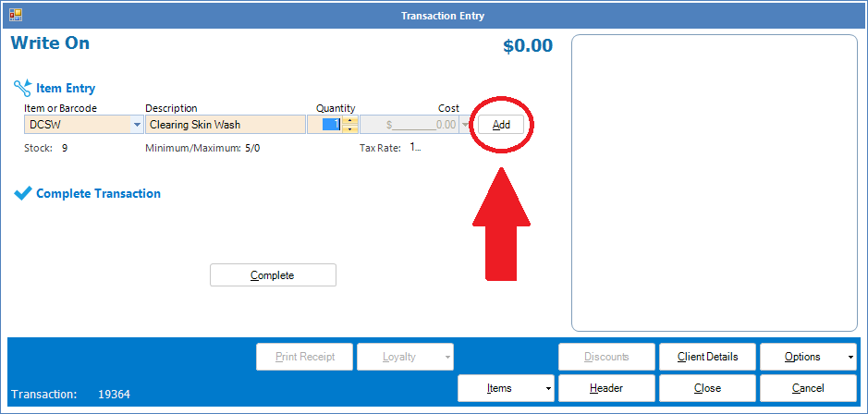The height and width of the screenshot is (414, 868).
Task: Cancel the transaction with the Cancel button
Action: 807,388
